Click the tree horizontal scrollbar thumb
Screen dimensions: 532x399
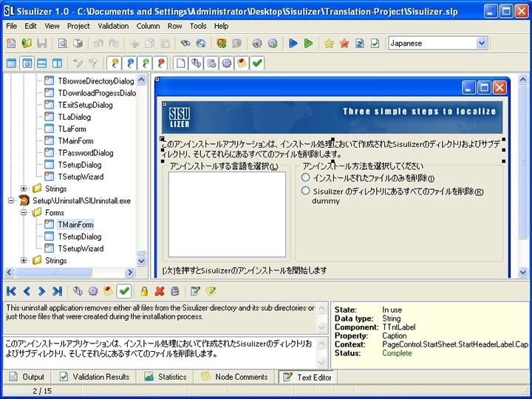click(x=53, y=272)
